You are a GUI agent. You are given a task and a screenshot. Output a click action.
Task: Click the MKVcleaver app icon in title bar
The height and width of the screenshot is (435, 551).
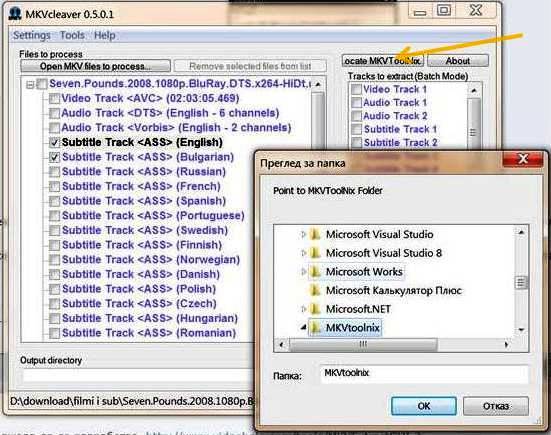[x=15, y=14]
